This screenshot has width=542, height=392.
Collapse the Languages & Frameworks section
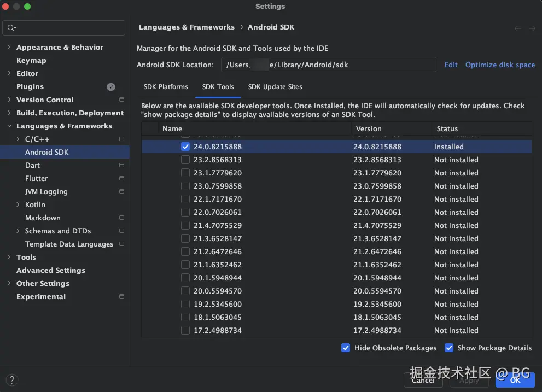click(x=9, y=126)
